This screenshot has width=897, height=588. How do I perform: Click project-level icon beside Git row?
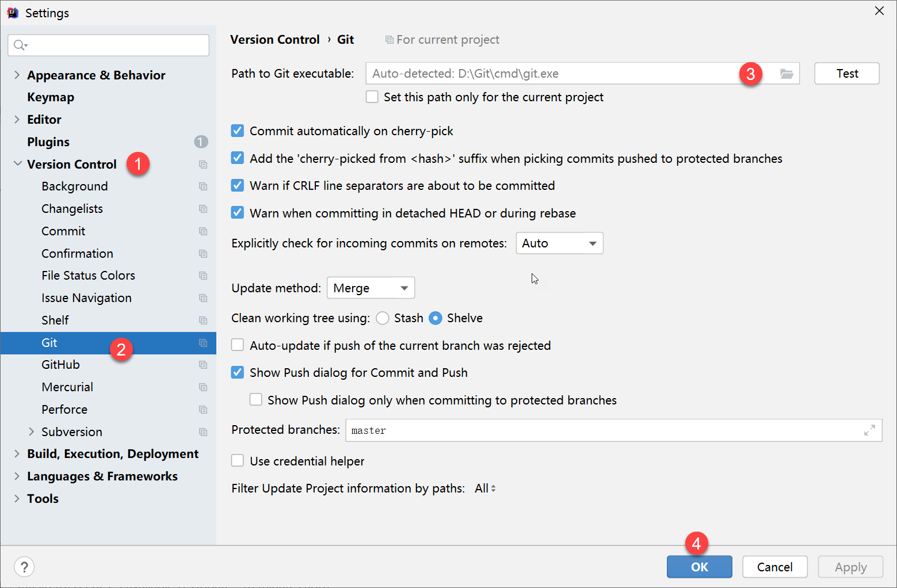(x=203, y=343)
